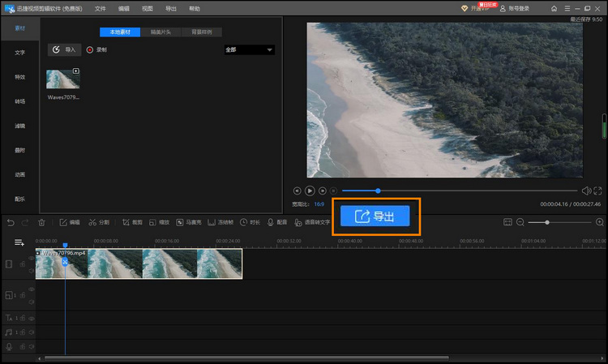
Task: Switch to the 精美片头 intro templates tab
Action: (x=161, y=32)
